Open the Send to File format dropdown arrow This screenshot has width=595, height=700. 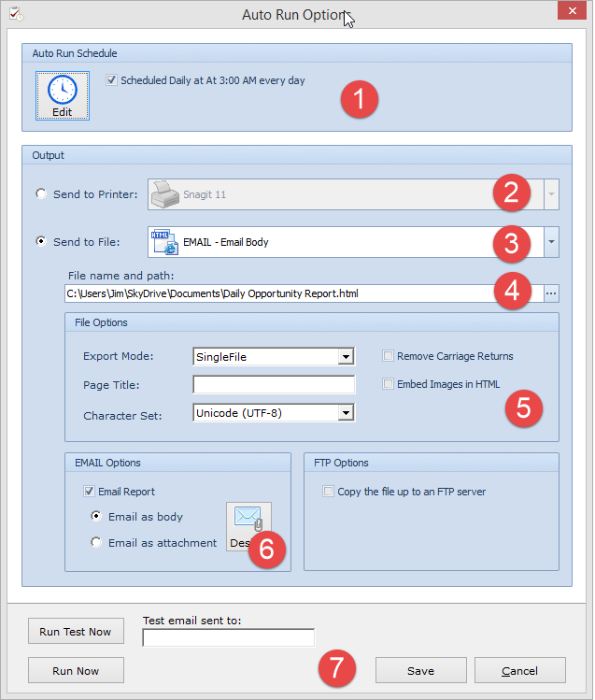click(x=551, y=242)
